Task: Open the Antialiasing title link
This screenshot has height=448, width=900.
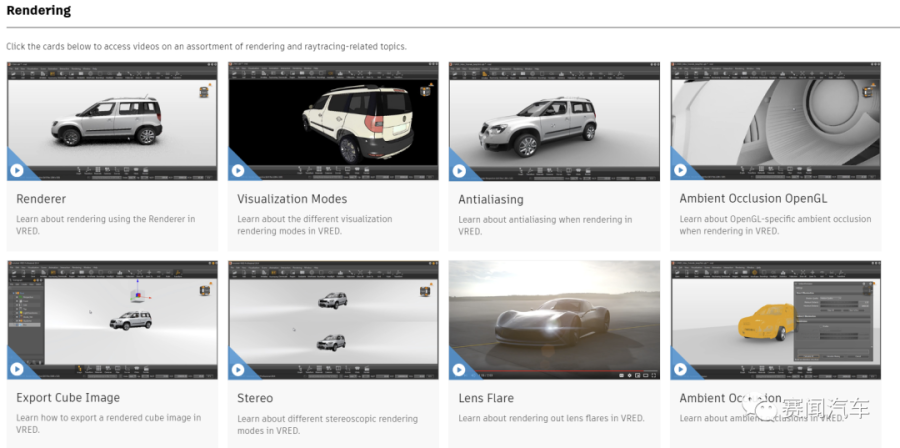Action: [x=490, y=199]
